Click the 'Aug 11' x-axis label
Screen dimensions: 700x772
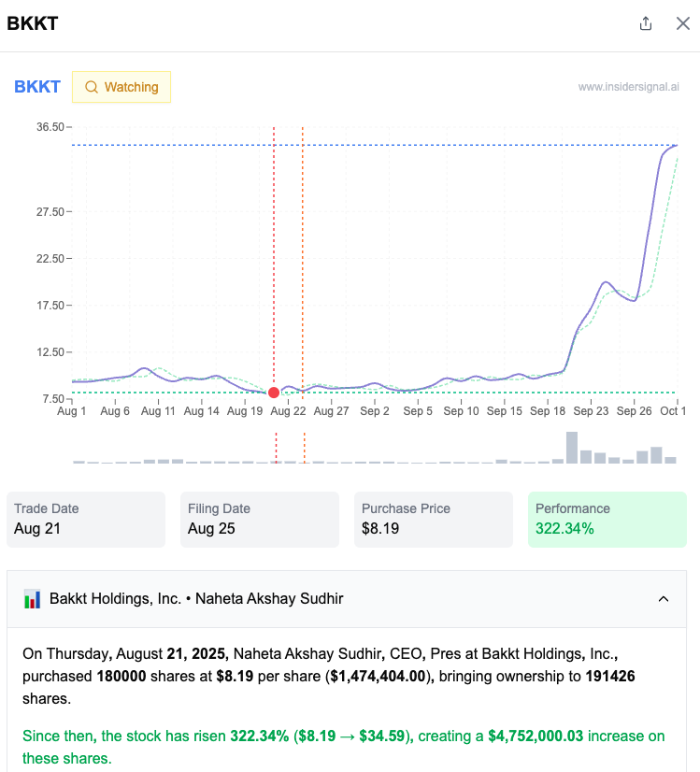coord(158,411)
